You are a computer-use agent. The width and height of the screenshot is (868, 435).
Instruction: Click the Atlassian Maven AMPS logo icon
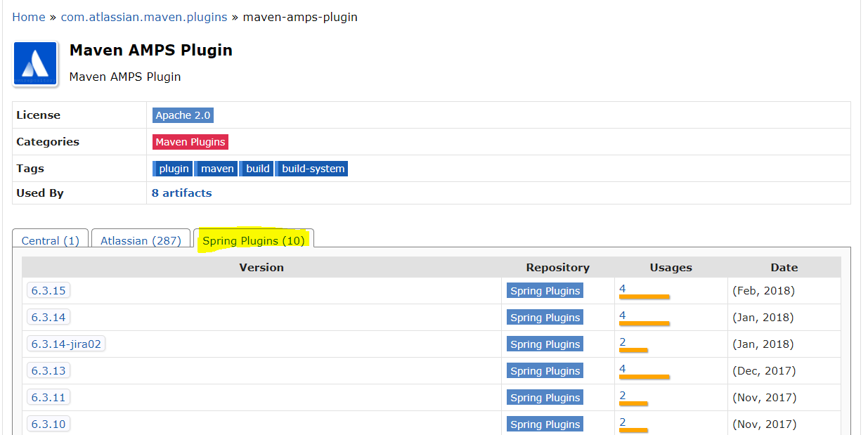(x=35, y=64)
